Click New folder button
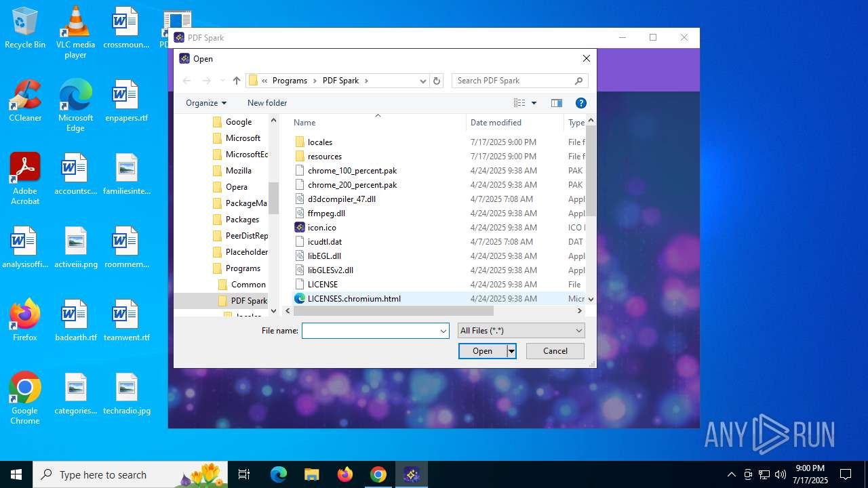Viewport: 868px width, 488px height. pyautogui.click(x=267, y=103)
